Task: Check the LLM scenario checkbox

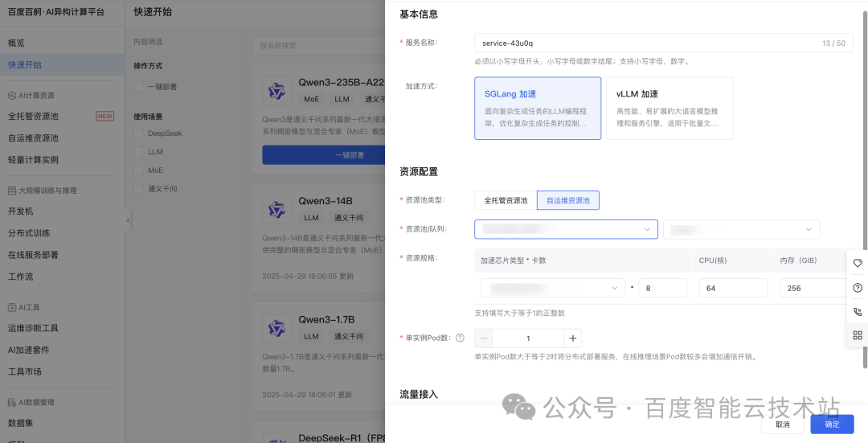Action: [x=138, y=152]
